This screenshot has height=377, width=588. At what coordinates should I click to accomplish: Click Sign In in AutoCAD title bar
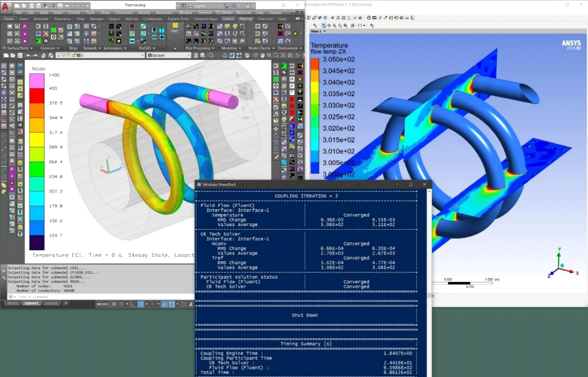(x=200, y=6)
